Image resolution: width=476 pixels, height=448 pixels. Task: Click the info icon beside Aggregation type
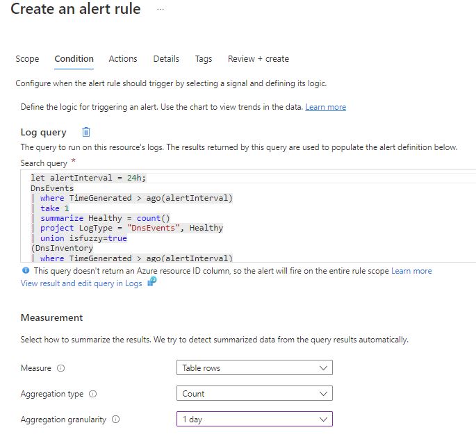pos(93,394)
